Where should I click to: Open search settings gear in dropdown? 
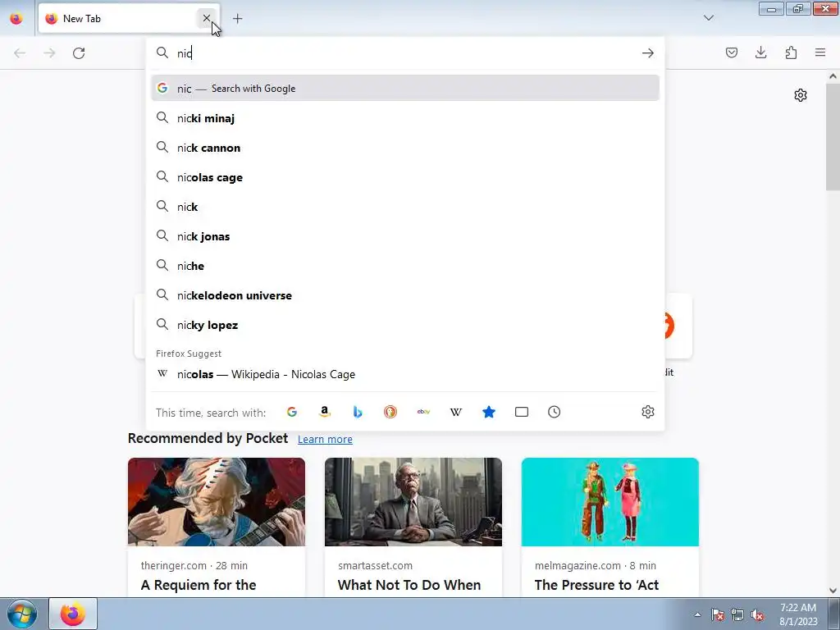648,412
